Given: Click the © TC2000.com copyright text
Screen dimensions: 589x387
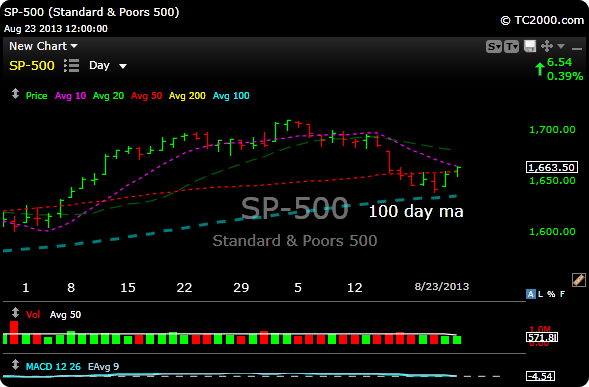Looking at the screenshot, I should pyautogui.click(x=542, y=20).
